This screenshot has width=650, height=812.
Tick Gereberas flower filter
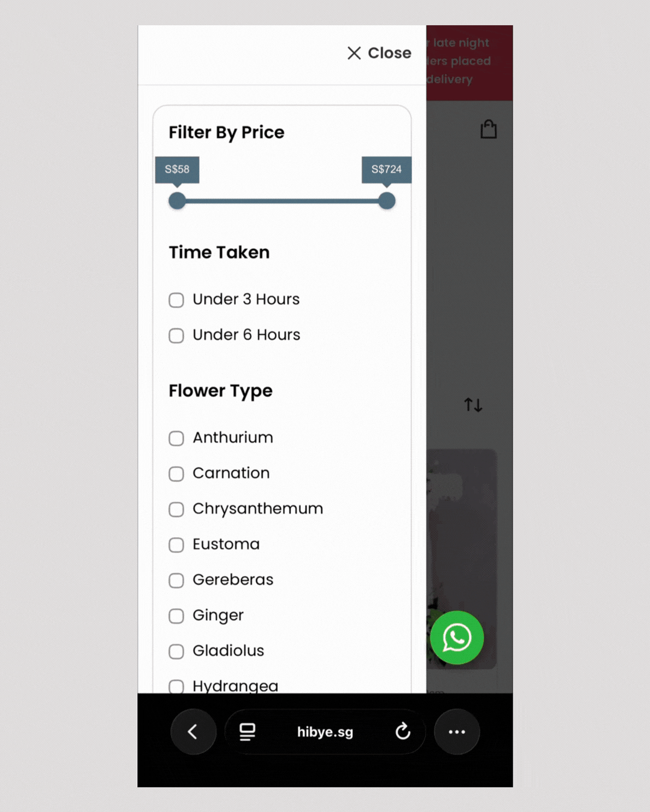point(176,580)
